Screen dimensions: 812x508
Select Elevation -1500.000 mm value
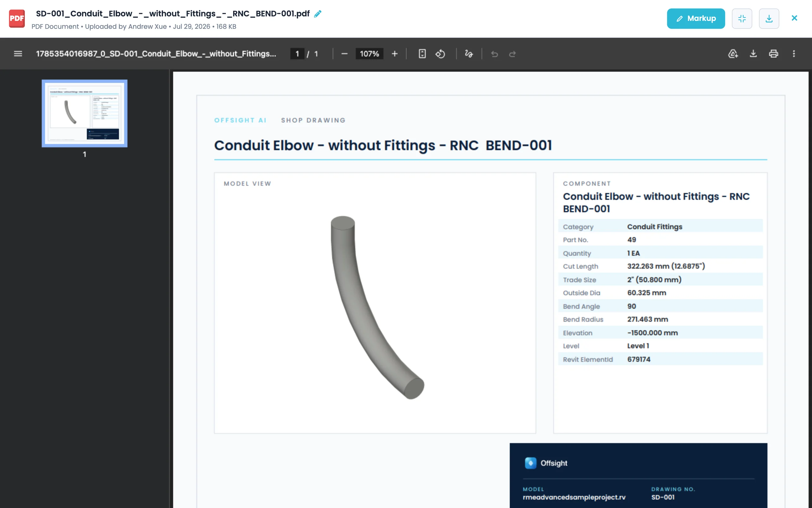(653, 333)
